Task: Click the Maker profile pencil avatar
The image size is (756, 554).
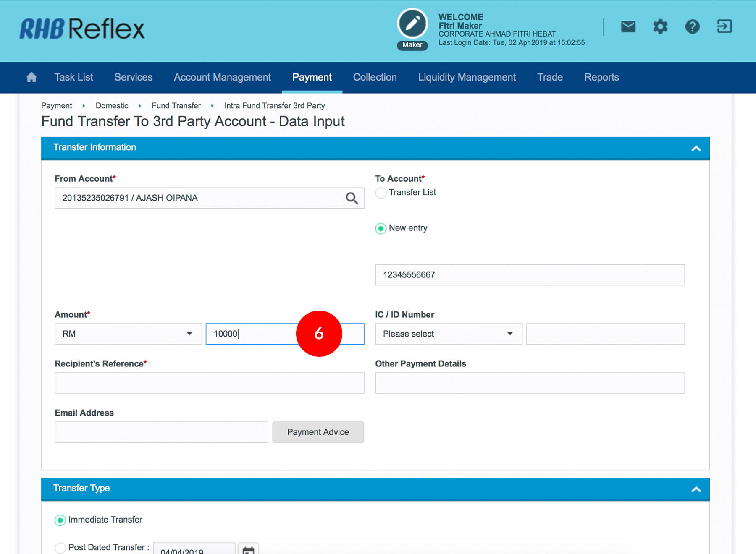Action: (x=412, y=24)
